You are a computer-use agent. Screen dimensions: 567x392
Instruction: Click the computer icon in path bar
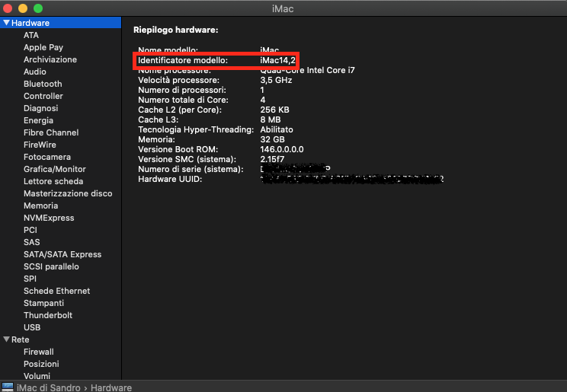point(8,387)
